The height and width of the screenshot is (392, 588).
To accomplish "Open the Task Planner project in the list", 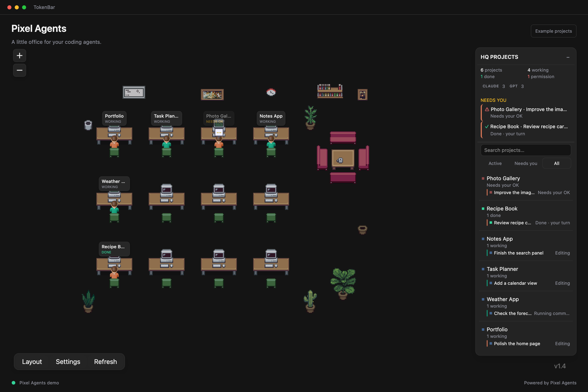I will pos(502,269).
